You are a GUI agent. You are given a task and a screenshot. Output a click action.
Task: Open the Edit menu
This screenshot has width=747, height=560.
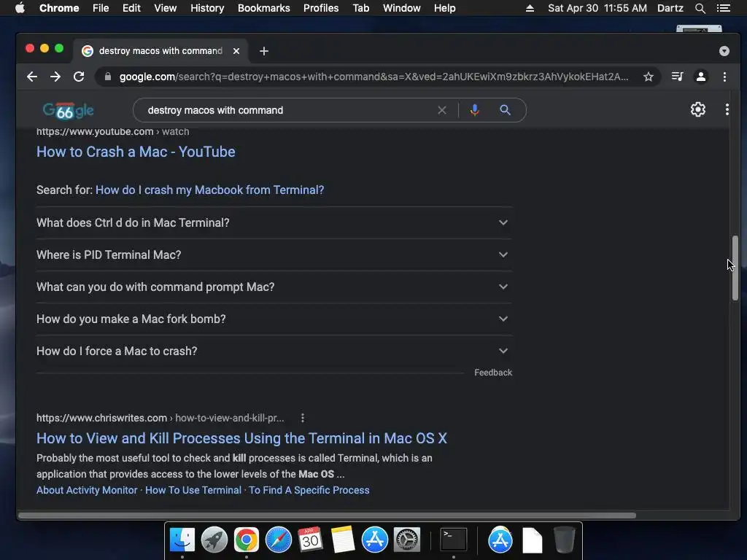click(x=131, y=8)
